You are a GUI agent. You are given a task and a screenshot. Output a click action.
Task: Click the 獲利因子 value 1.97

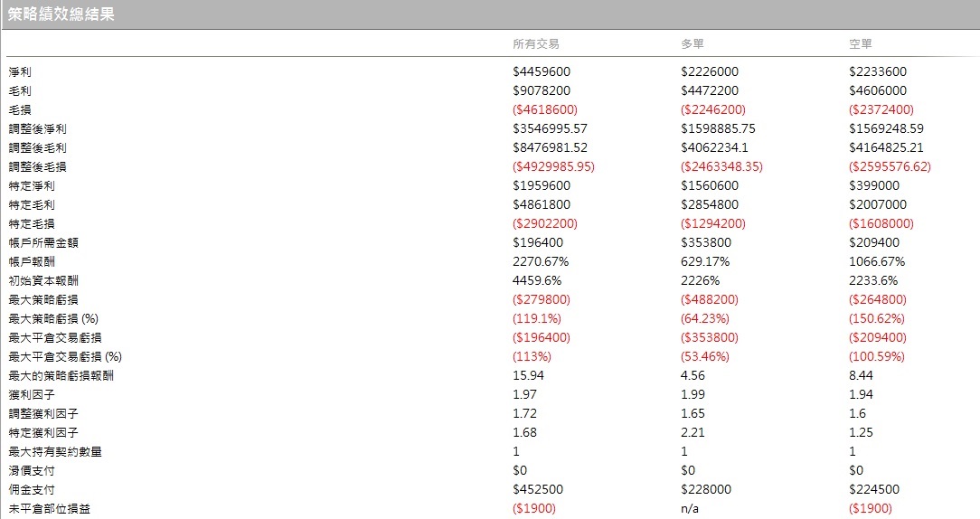[524, 394]
